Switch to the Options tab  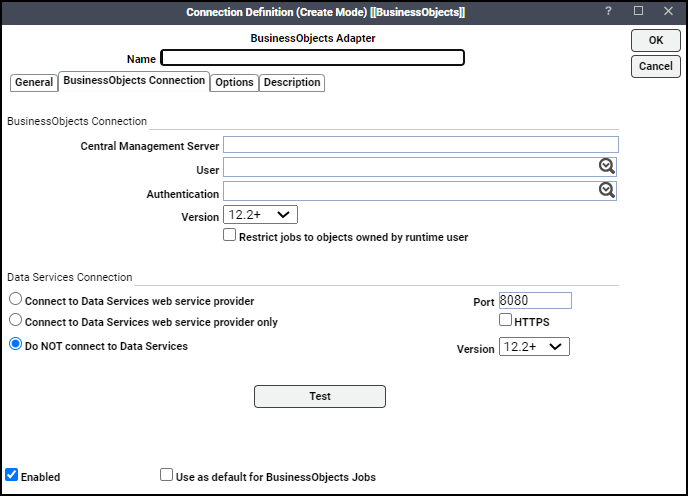click(x=234, y=83)
